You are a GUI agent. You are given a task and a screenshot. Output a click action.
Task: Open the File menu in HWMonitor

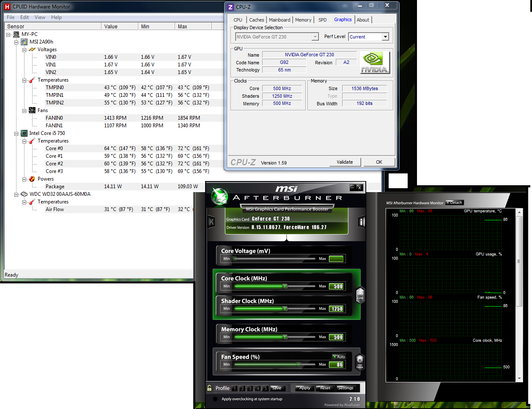[x=11, y=17]
